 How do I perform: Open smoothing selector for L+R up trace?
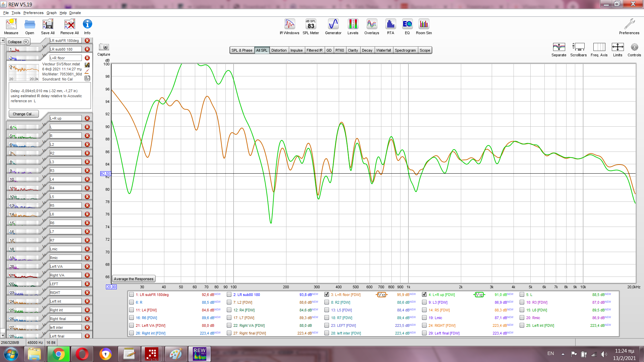tap(479, 295)
